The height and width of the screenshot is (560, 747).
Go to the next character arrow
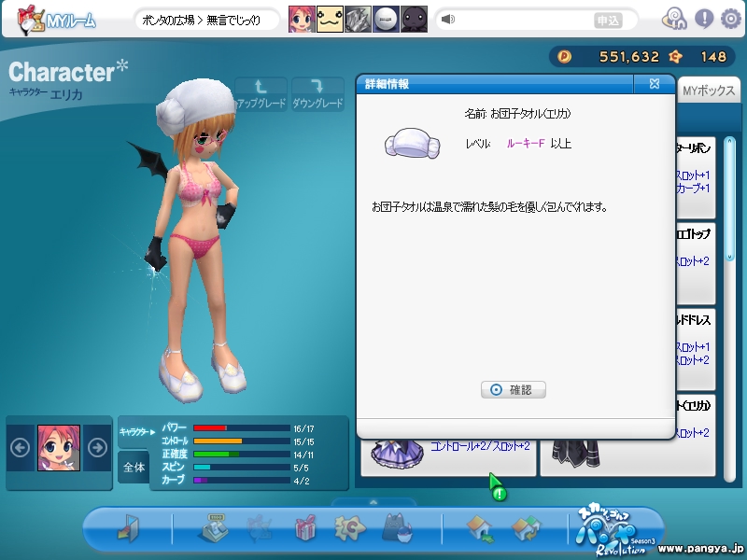pyautogui.click(x=98, y=448)
